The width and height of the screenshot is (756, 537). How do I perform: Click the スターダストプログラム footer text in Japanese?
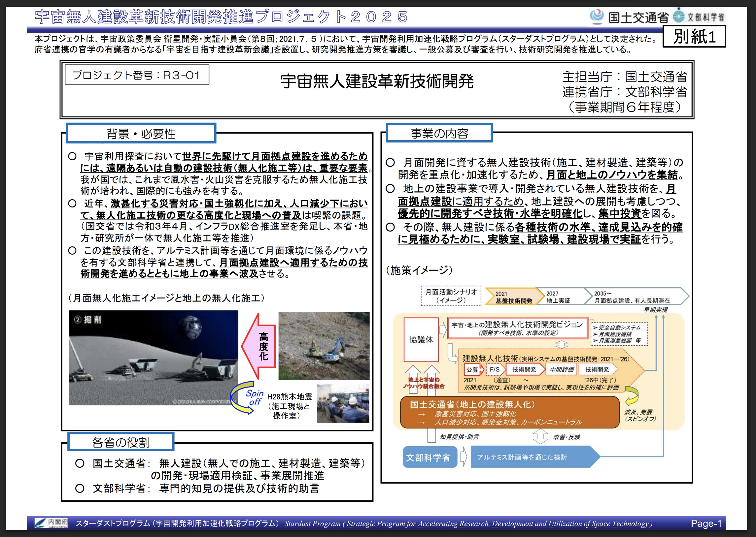[x=178, y=523]
